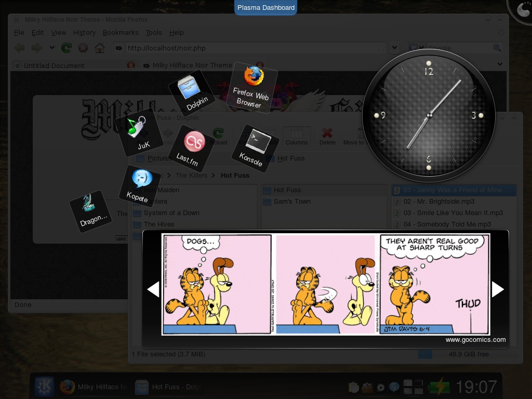The height and width of the screenshot is (399, 532).
Task: Select 03 - Smile Like You Mean It.mp3
Action: coord(454,213)
